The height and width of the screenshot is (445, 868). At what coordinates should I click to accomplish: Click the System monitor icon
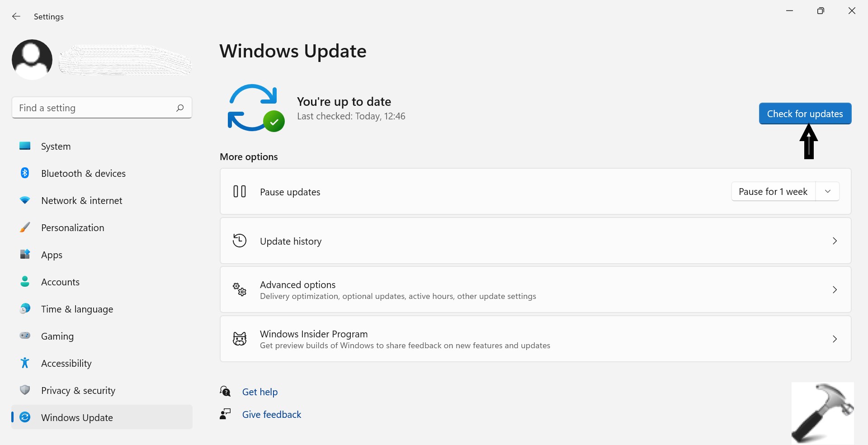25,146
